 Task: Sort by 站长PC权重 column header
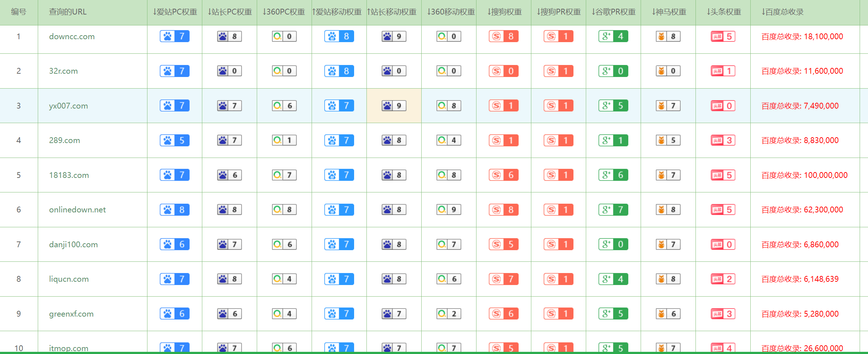click(x=230, y=12)
